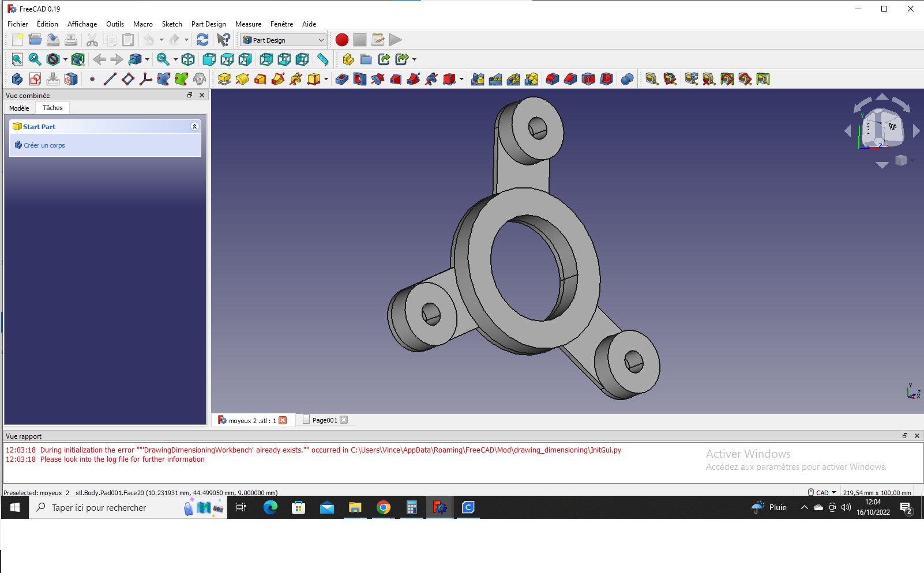924x573 pixels.
Task: Click TOP face of navigation cube
Action: click(892, 127)
